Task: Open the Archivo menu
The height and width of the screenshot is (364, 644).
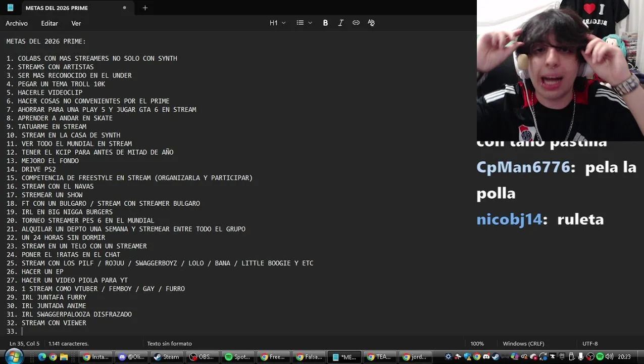Action: pos(17,23)
